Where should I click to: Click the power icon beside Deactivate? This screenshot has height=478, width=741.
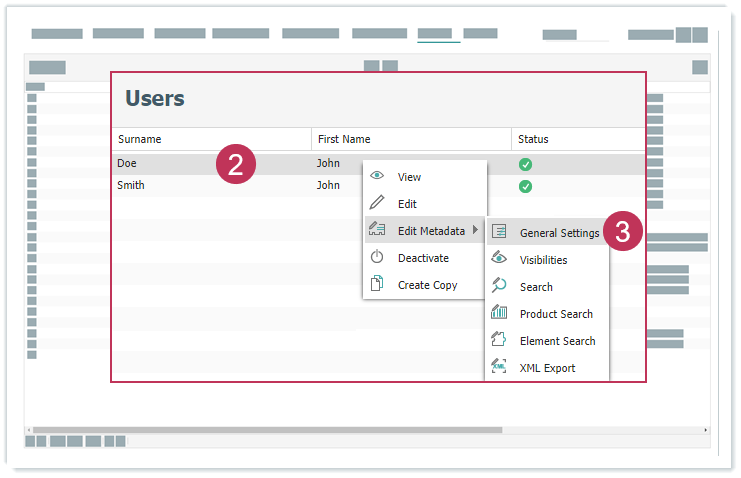(x=377, y=257)
